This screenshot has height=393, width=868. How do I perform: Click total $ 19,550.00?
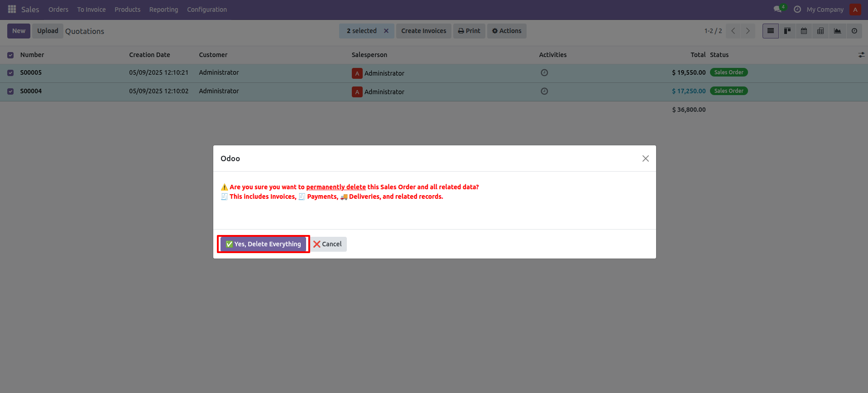[x=689, y=72]
